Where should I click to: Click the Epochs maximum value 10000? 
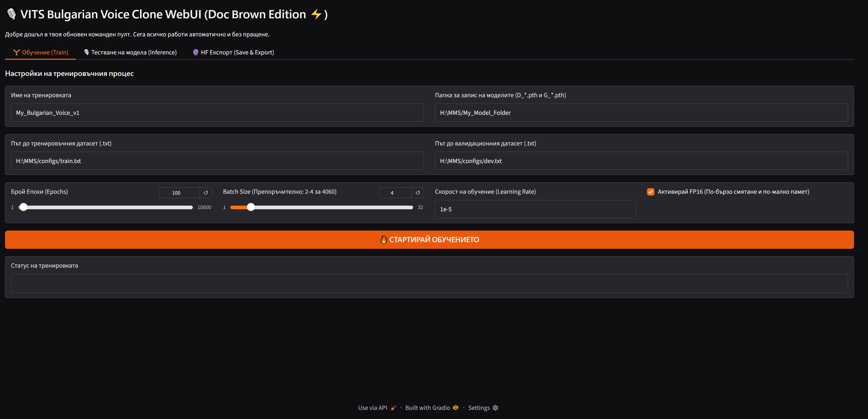pos(204,207)
